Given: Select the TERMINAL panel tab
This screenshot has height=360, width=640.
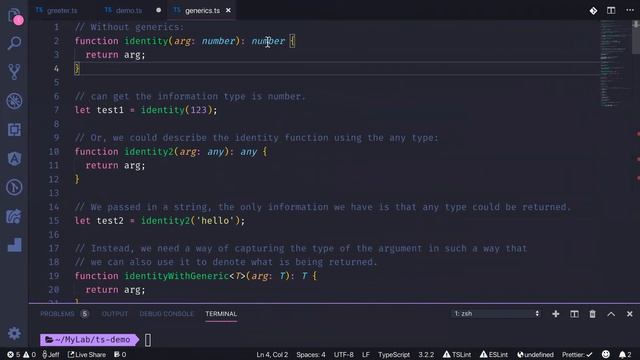Looking at the screenshot, I should click(221, 314).
